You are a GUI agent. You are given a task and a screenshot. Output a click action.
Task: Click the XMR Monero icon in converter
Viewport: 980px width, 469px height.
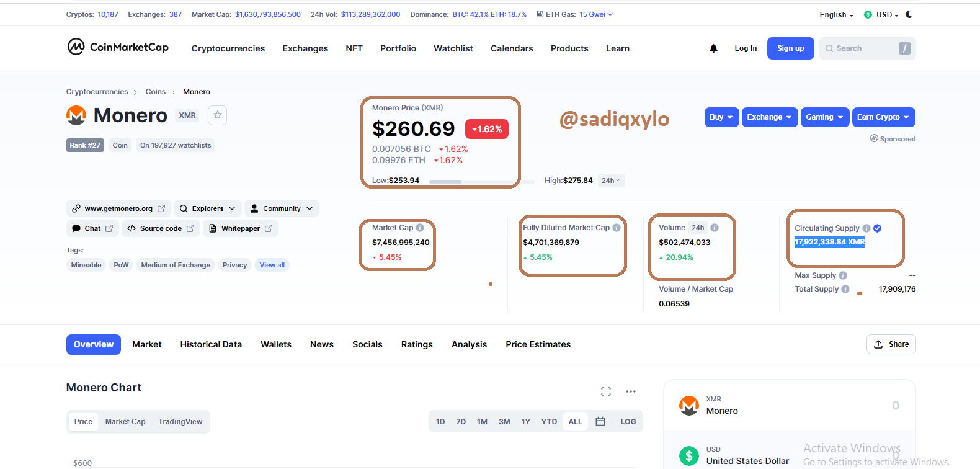pyautogui.click(x=689, y=406)
